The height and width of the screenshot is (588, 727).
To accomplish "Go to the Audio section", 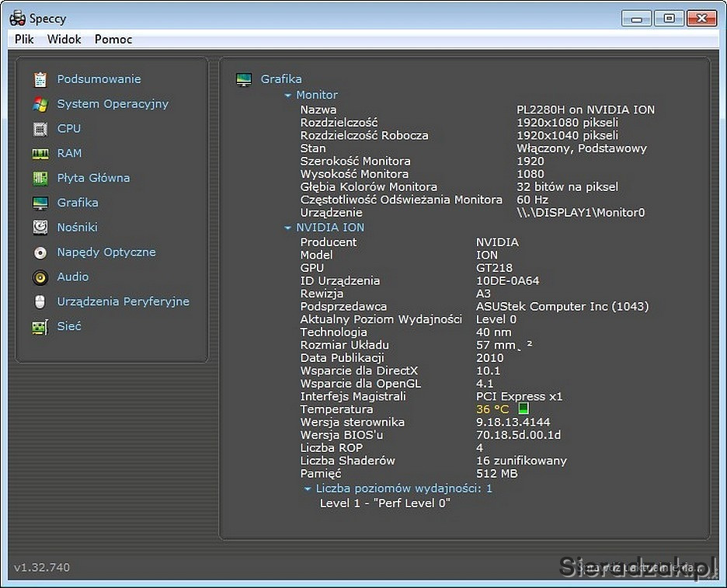I will click(x=73, y=277).
